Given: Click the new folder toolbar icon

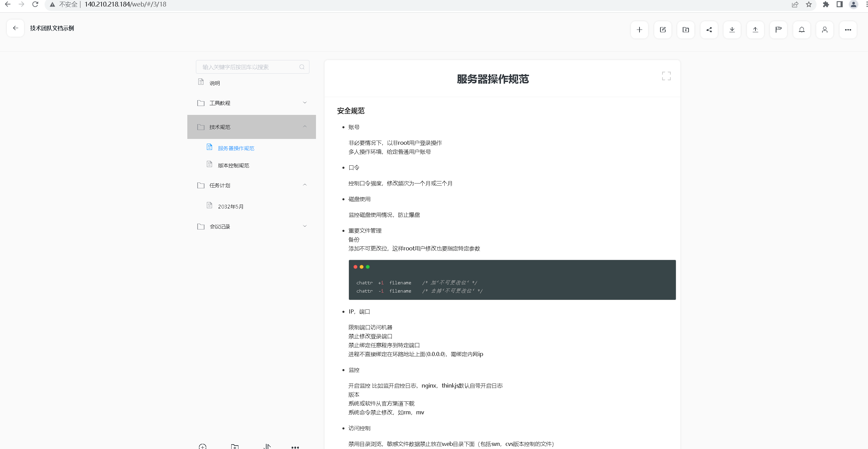Looking at the screenshot, I should 685,30.
